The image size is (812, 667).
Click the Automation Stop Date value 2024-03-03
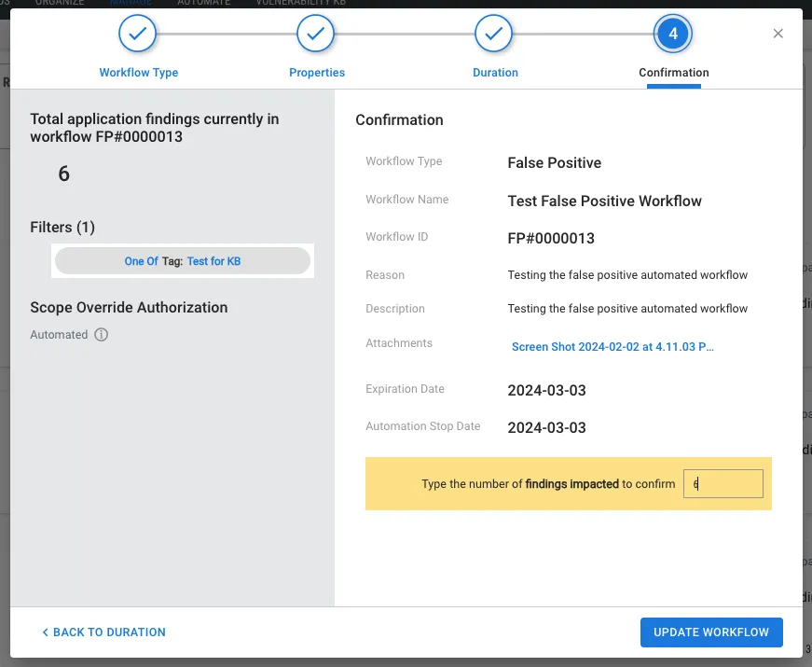547,427
